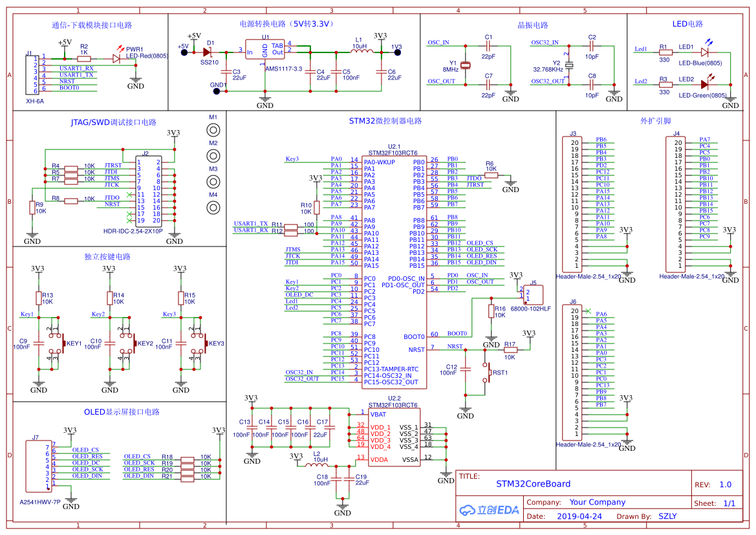Click the '外扩引脚' section title
This screenshot has height=535, width=756.
tap(656, 121)
